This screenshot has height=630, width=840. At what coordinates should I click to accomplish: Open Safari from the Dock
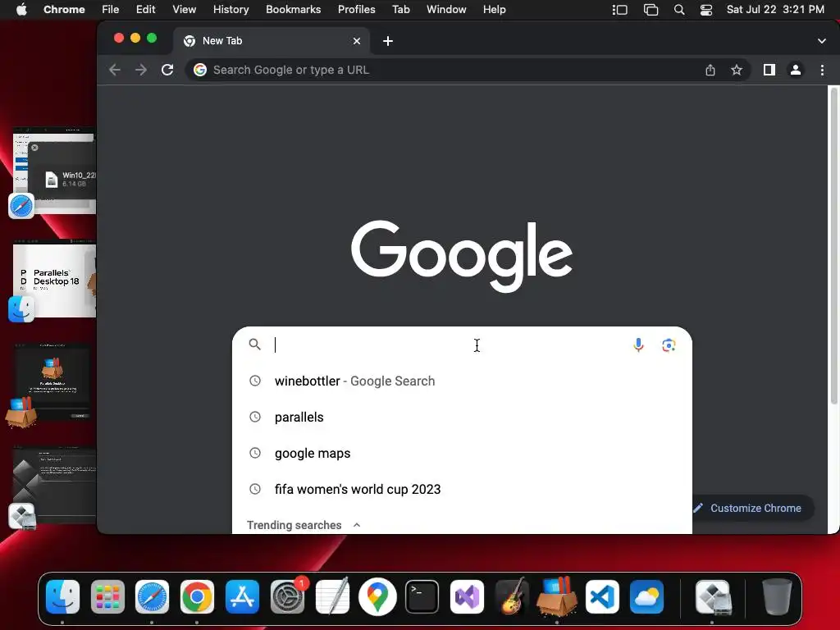152,597
